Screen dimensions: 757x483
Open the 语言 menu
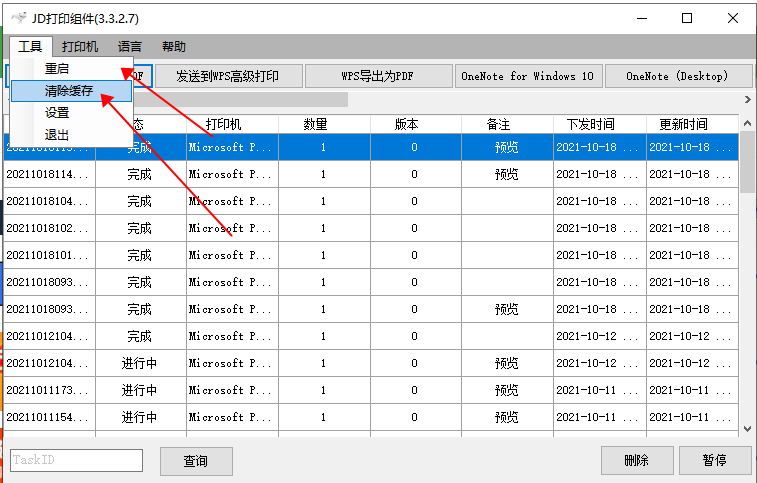pos(129,46)
